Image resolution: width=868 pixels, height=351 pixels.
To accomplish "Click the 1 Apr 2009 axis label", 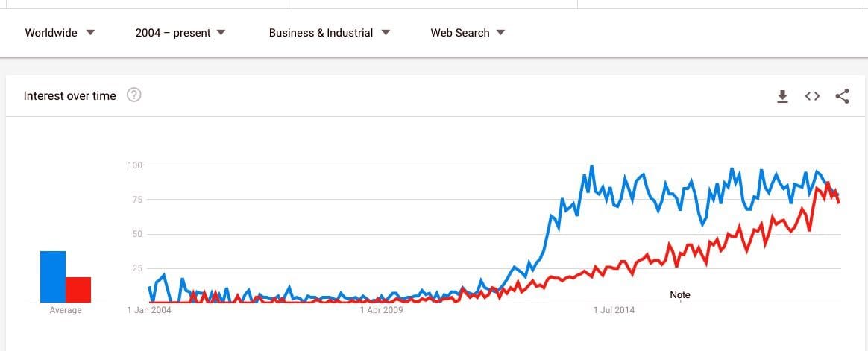I will click(381, 310).
